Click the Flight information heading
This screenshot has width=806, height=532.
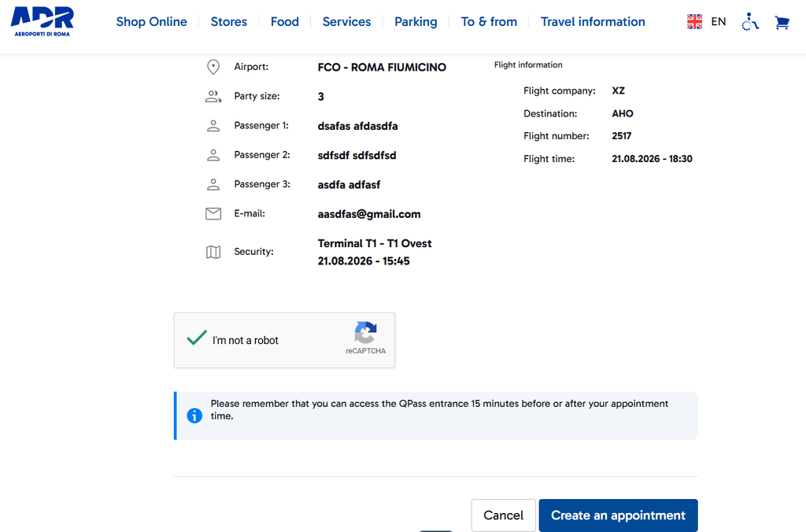[528, 65]
